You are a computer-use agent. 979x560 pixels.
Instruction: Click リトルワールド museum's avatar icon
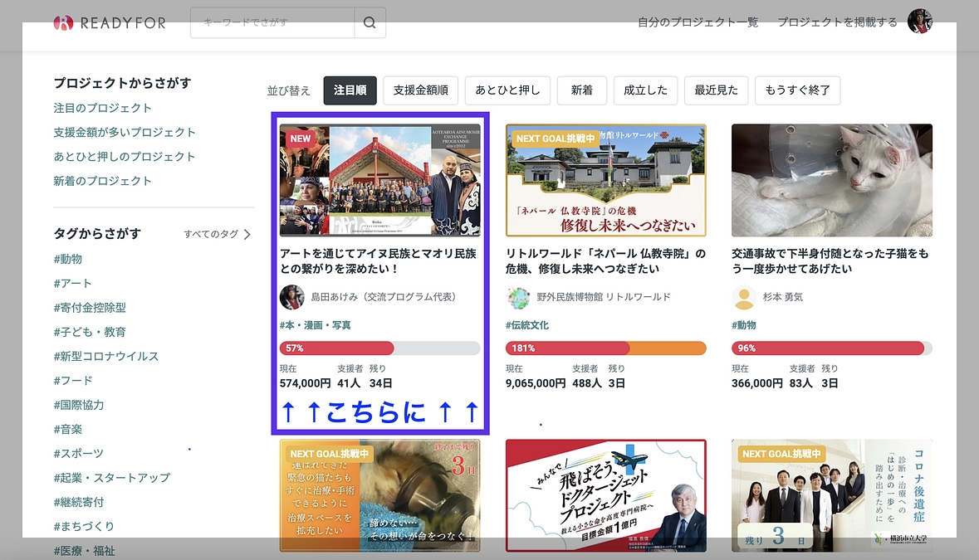pos(518,296)
